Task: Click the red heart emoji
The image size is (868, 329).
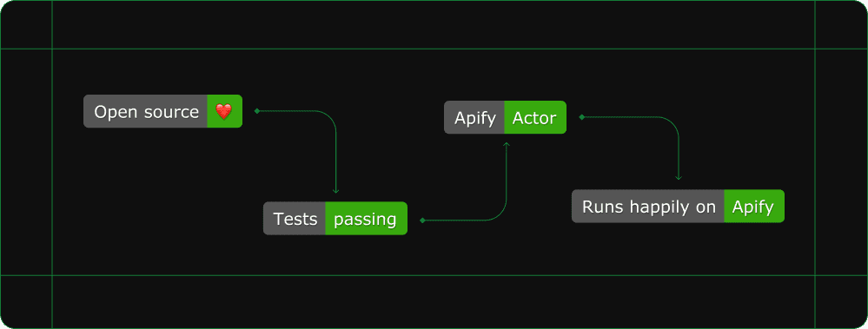Action: [x=223, y=112]
